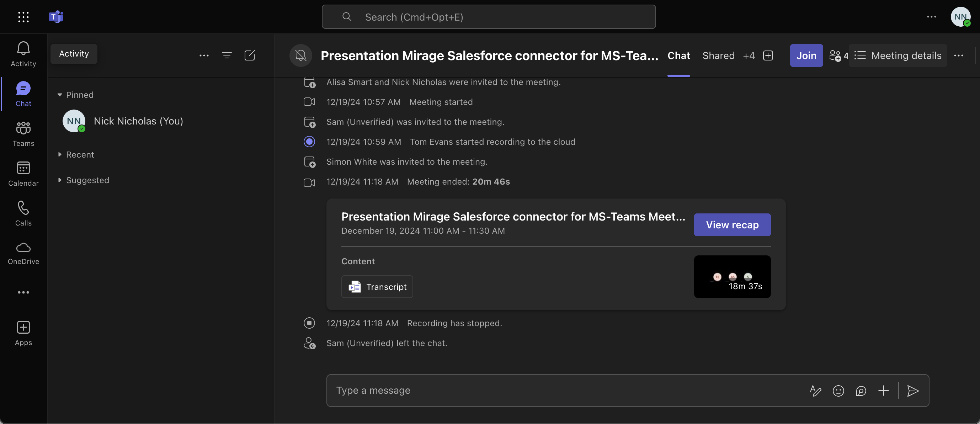980x424 pixels.
Task: Expand the Suggested chats section
Action: [x=60, y=180]
